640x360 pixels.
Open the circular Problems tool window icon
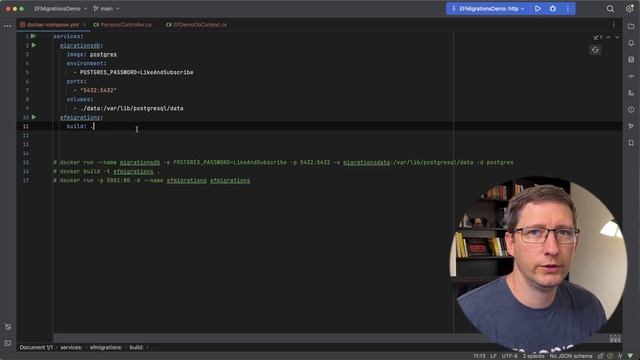coord(631,109)
